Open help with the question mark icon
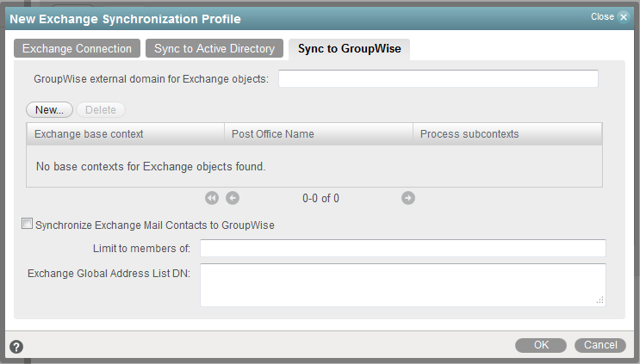 (x=16, y=347)
